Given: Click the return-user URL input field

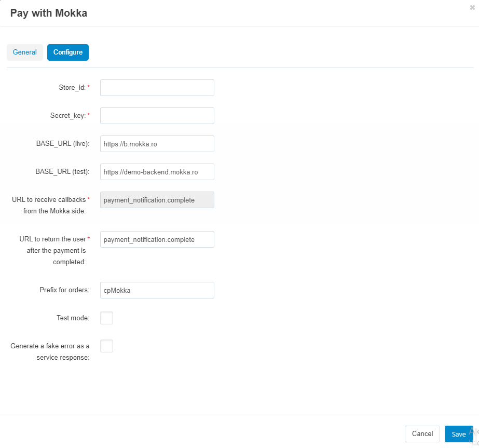Looking at the screenshot, I should 157,239.
